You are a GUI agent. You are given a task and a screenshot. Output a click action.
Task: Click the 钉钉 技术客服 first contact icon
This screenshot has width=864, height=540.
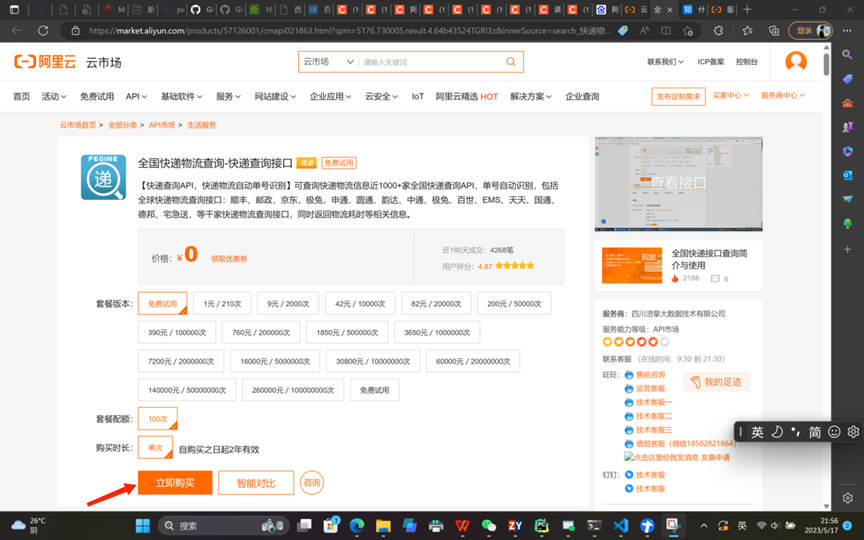click(x=629, y=474)
